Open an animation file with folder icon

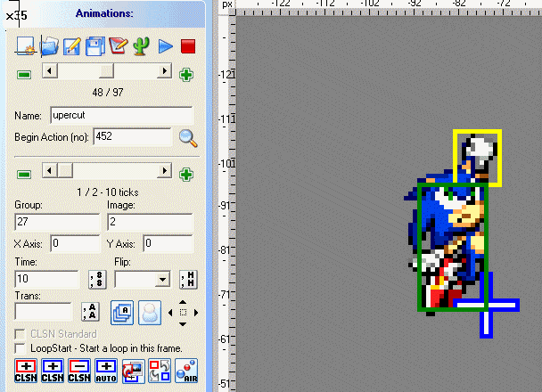[x=49, y=46]
